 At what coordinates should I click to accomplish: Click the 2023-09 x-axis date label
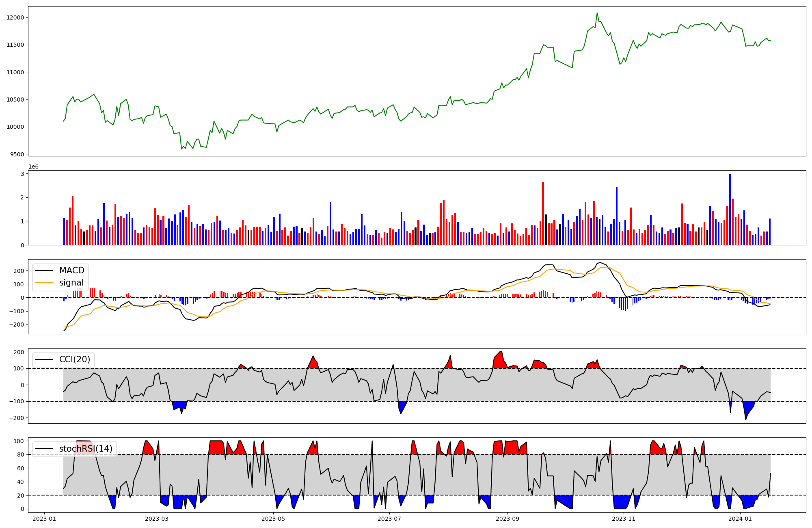pos(508,519)
